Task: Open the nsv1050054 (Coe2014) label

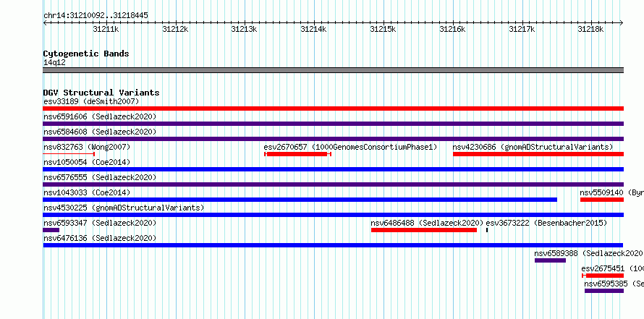Action: coord(87,162)
